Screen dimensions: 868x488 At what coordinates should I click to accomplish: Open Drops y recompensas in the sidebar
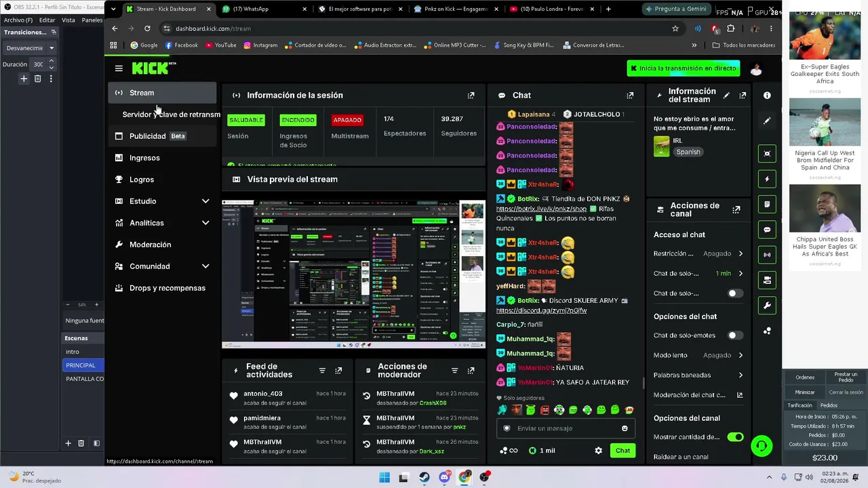[x=163, y=288]
